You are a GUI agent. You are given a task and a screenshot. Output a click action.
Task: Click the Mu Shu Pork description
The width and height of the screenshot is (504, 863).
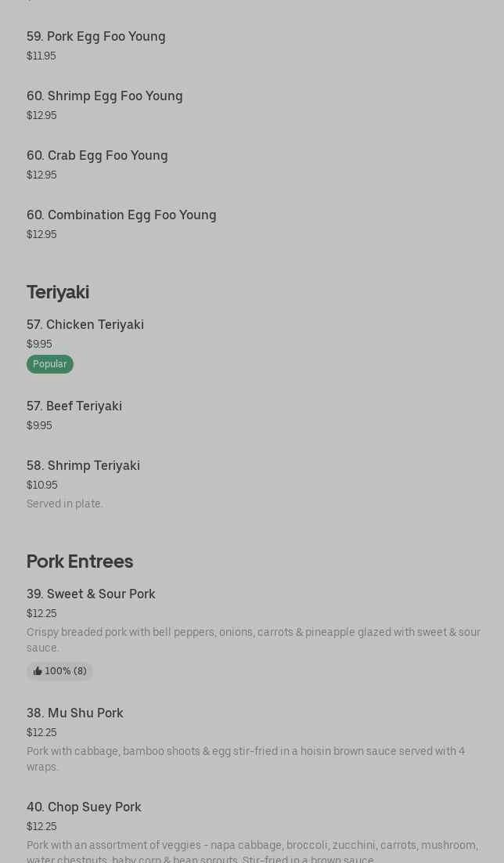246,759
